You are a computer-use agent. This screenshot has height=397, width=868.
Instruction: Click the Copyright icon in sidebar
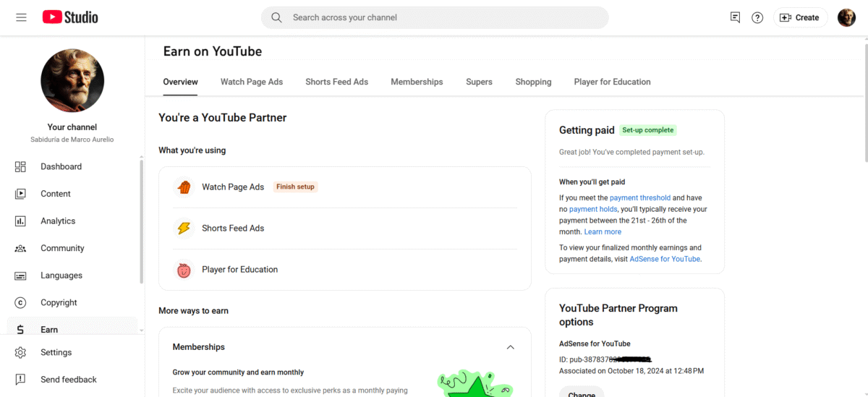coord(20,303)
